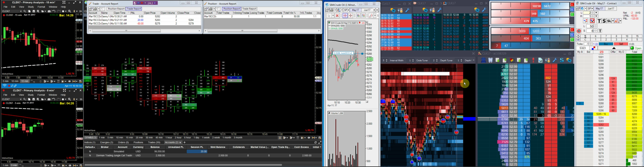Click the horizontal scrollbar in the Position - Account Report
This screenshot has width=644, height=167.
tap(242, 31)
